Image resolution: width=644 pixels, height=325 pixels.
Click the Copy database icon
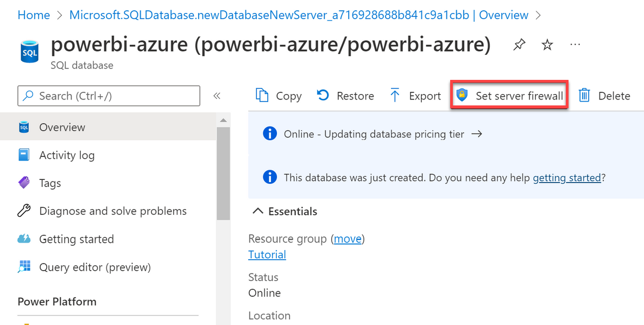[262, 95]
